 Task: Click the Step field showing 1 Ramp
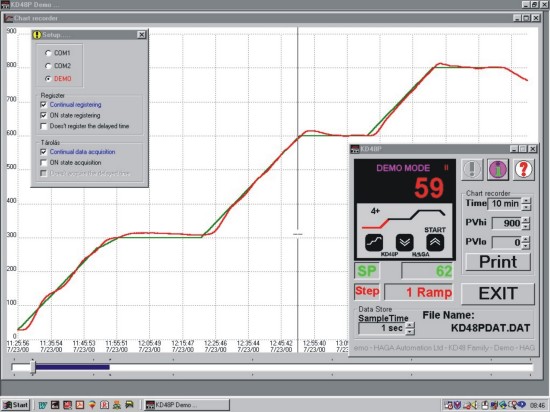tap(418, 292)
